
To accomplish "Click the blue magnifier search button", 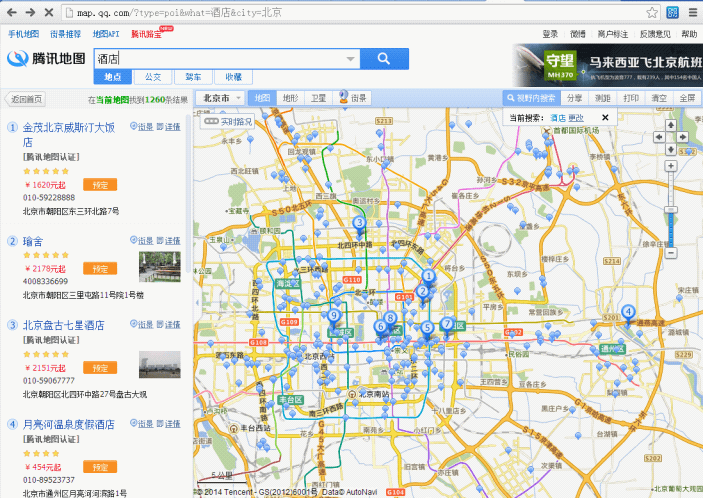I will pos(383,59).
